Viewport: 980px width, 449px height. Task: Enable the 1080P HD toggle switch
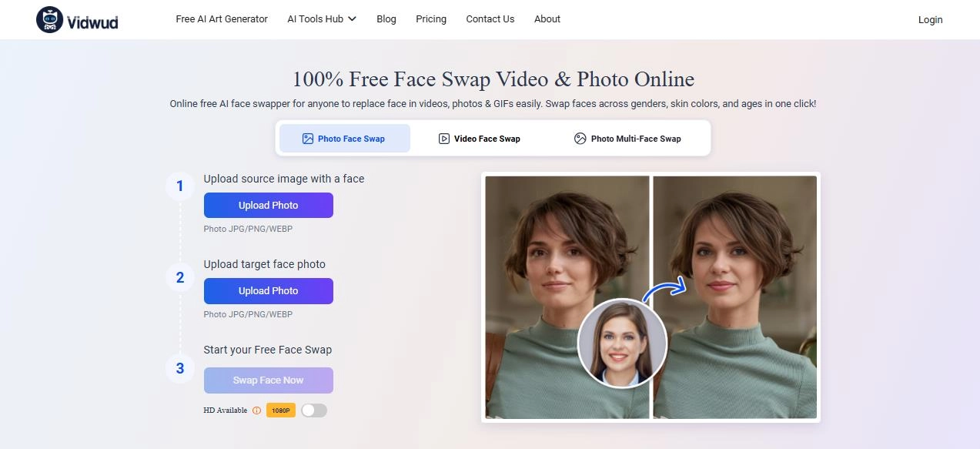[x=313, y=410]
